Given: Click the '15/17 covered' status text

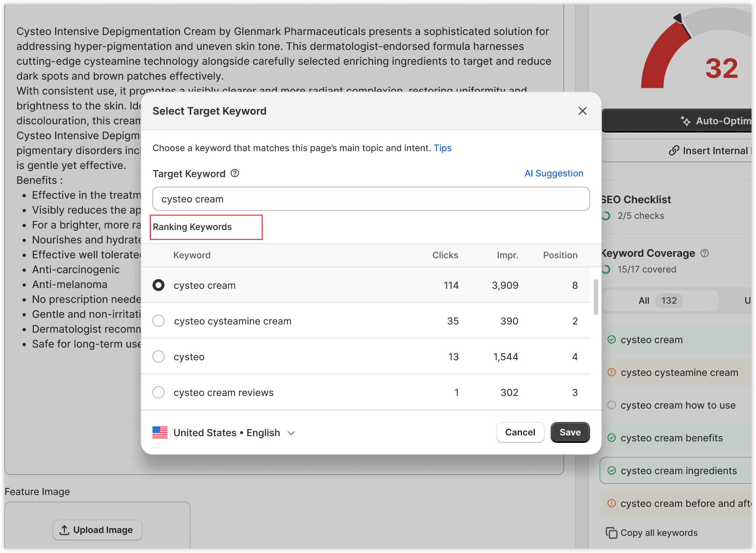Looking at the screenshot, I should 647,269.
